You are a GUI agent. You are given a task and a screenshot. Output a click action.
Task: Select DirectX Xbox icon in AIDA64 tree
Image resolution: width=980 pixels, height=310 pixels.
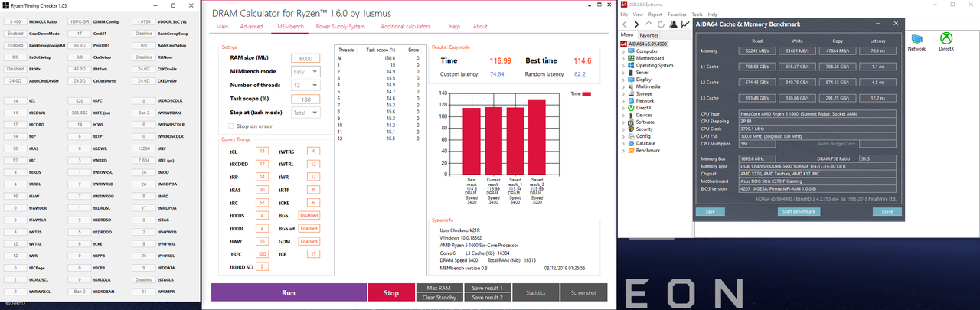(632, 108)
